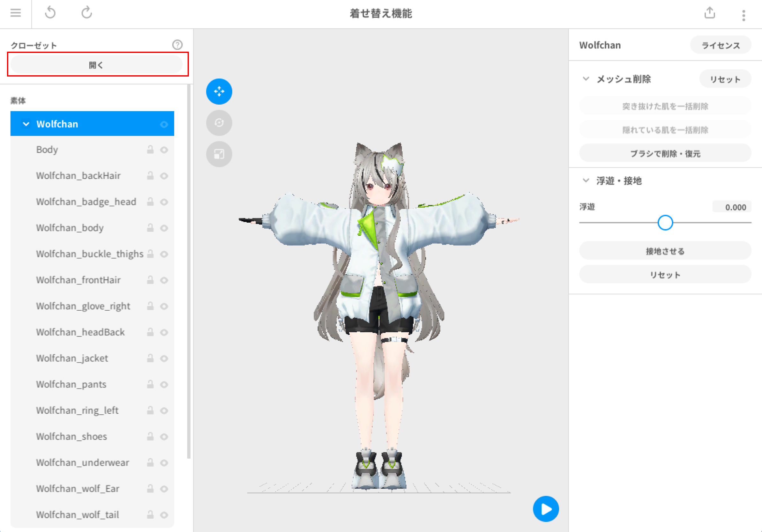This screenshot has width=762, height=532.
Task: Hide Wolfchan_frontHair mesh
Action: pyautogui.click(x=164, y=280)
